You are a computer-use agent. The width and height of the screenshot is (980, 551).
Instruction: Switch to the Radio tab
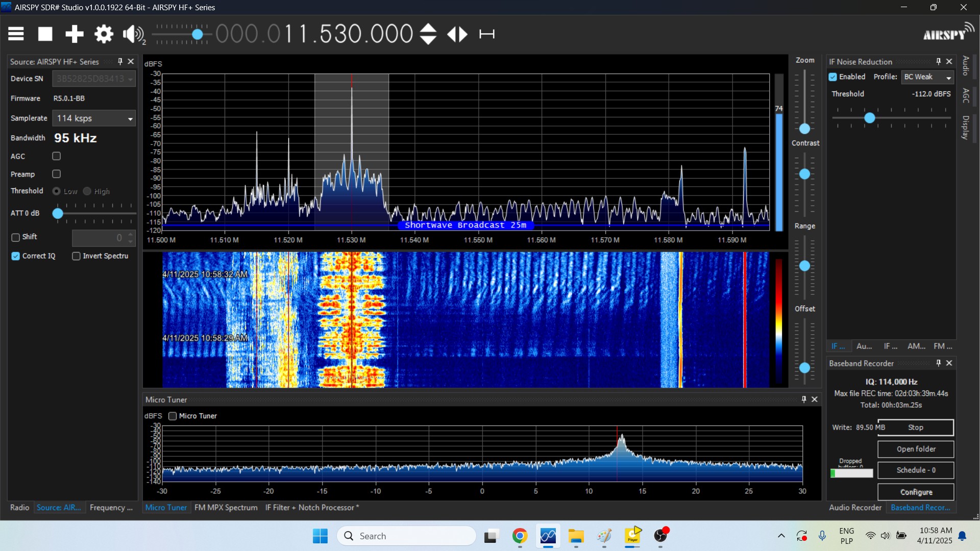tap(20, 507)
